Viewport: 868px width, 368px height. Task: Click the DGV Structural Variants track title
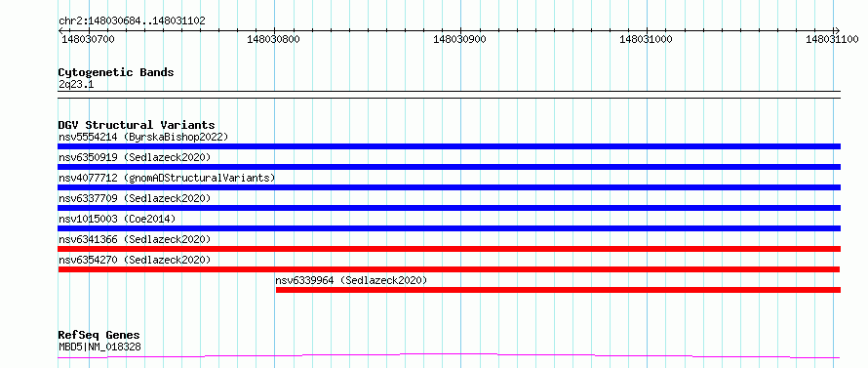click(137, 125)
